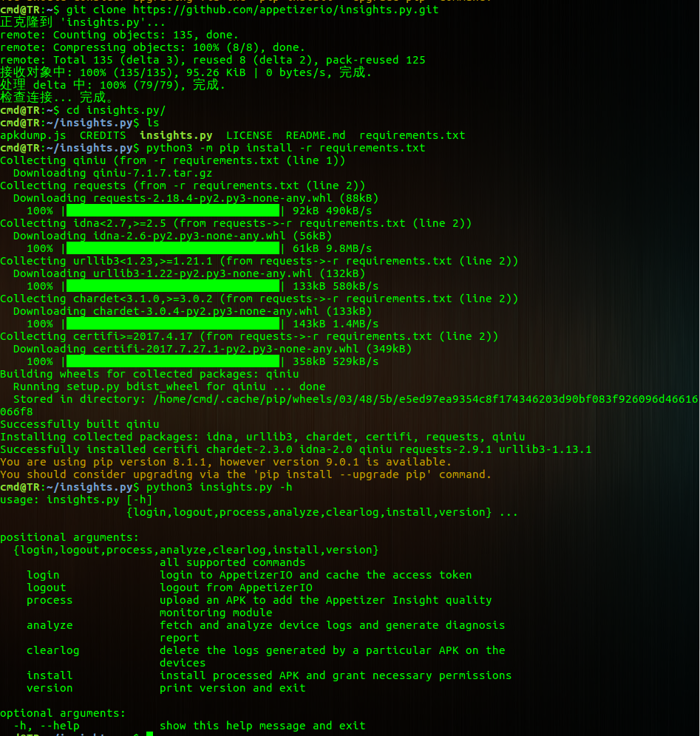
Task: Click the chardet-3.0.4 wheel download line
Action: (x=192, y=311)
